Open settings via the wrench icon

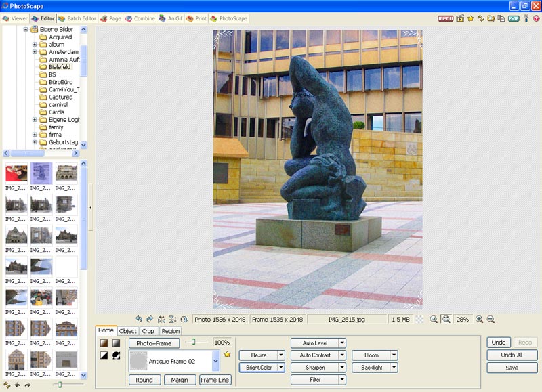[x=526, y=18]
